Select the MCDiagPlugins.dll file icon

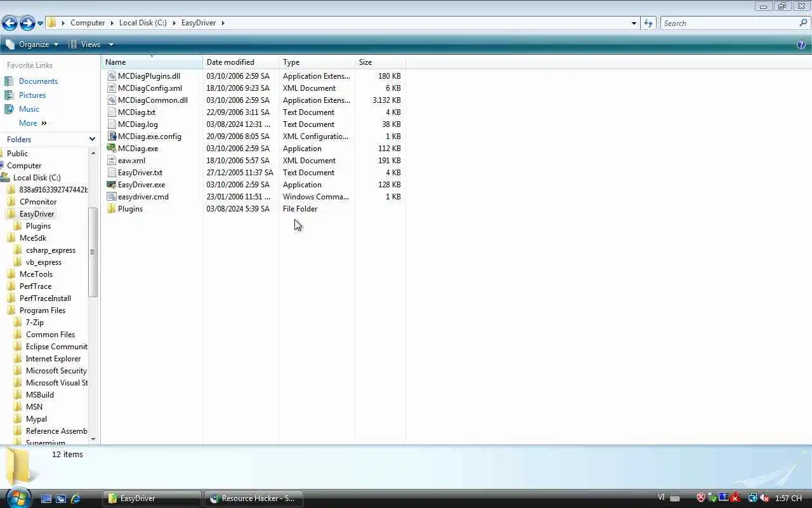click(112, 76)
